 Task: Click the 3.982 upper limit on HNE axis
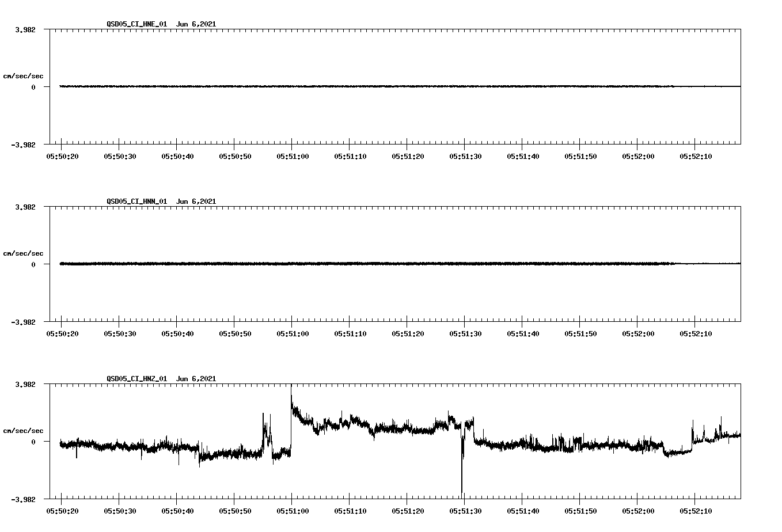coord(25,30)
